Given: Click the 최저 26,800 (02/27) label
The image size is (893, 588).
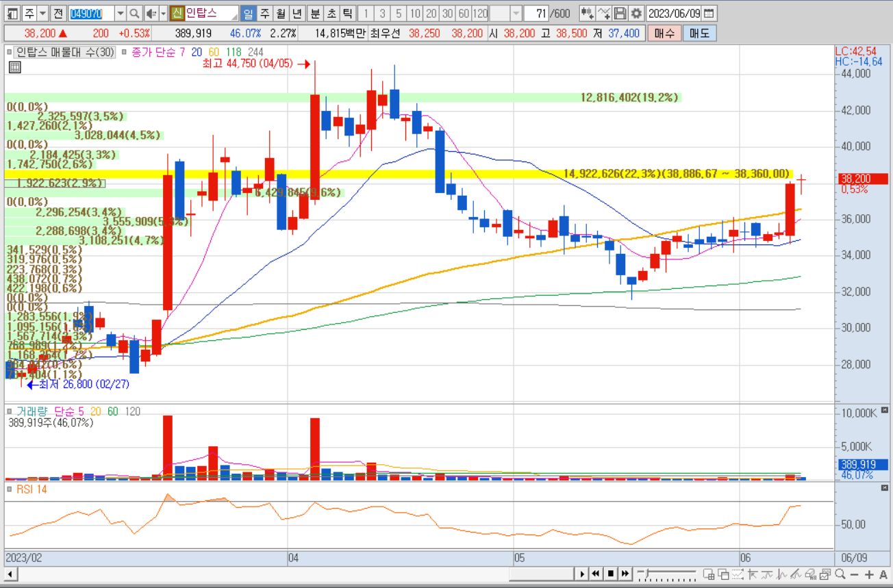Looking at the screenshot, I should coord(83,385).
